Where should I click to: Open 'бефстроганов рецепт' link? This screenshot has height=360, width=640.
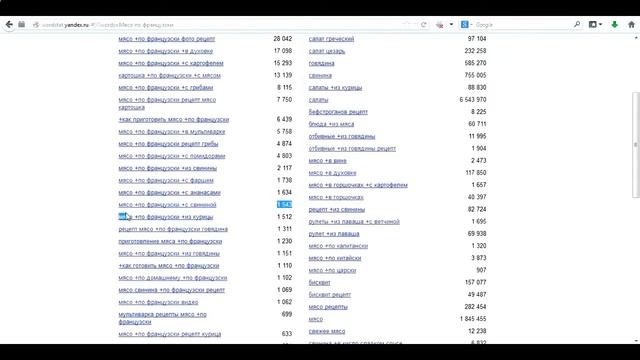(338, 112)
